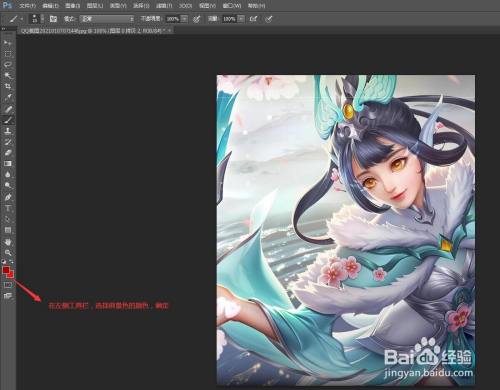Viewport: 500px width, 390px height.
Task: Open the File menu
Action: point(27,6)
